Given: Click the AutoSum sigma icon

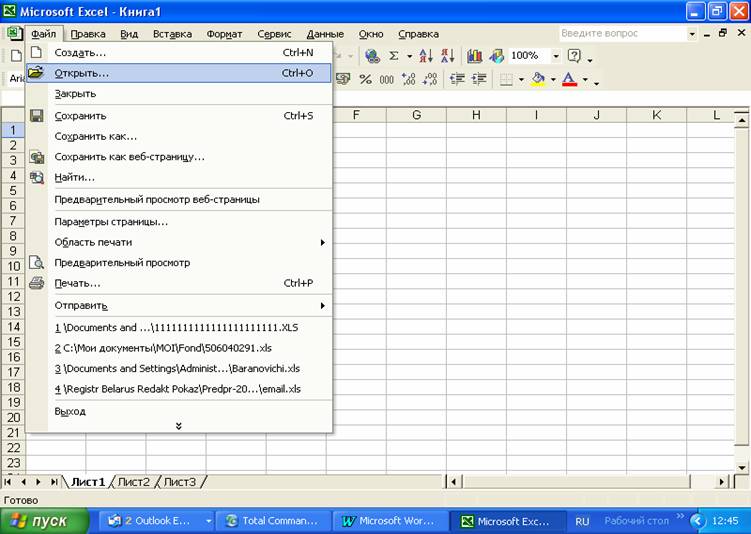Looking at the screenshot, I should coord(394,56).
